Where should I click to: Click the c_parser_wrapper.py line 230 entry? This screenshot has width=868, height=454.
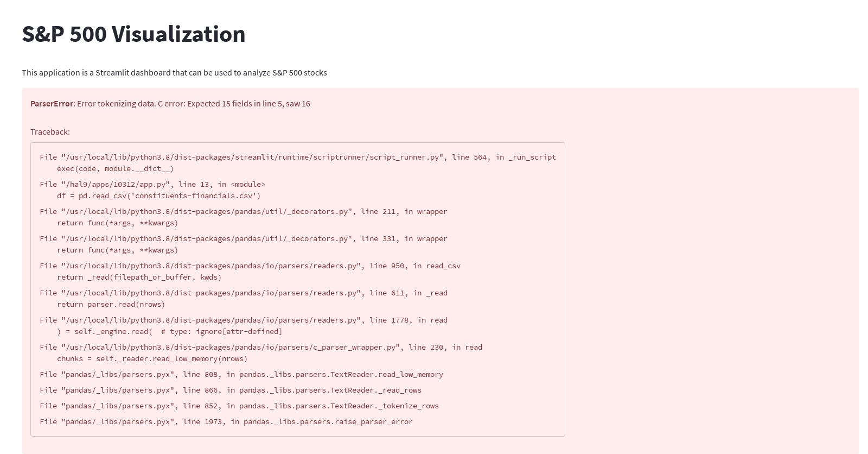tap(260, 348)
